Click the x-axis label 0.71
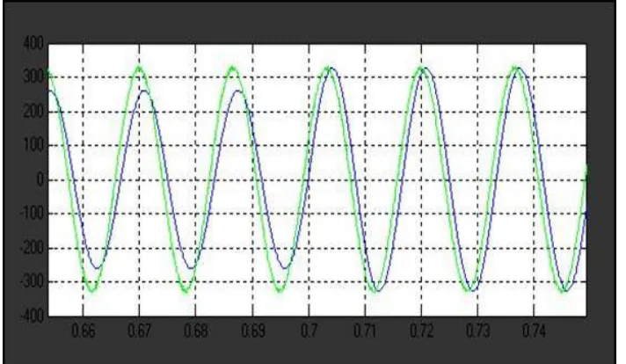The width and height of the screenshot is (626, 364). pyautogui.click(x=365, y=331)
